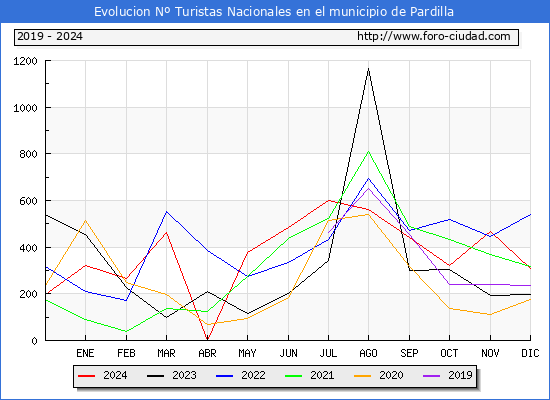Click the SEP month axis label
This screenshot has width=550, height=400.
[409, 353]
